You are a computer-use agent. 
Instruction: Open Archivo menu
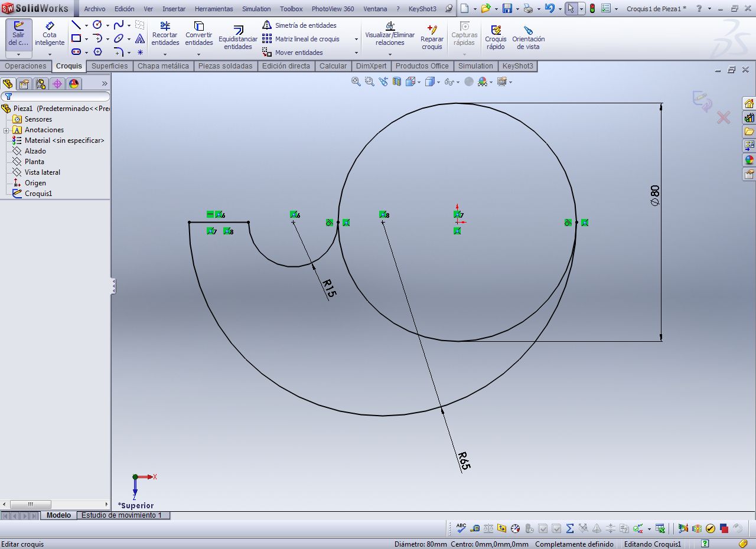94,9
